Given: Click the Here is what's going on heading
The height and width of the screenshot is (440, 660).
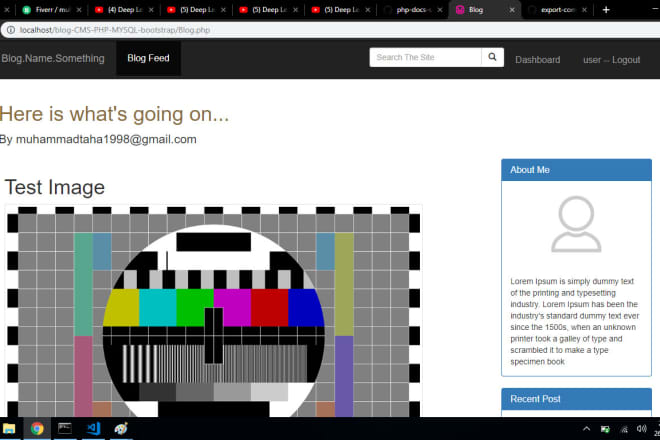Looking at the screenshot, I should tap(114, 114).
